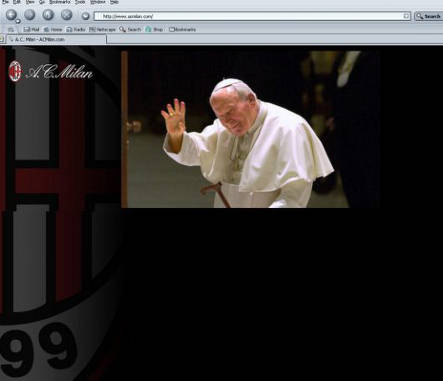Viewport: 443px width, 381px height.
Task: Stop loading with the round X button
Action: coord(67,15)
